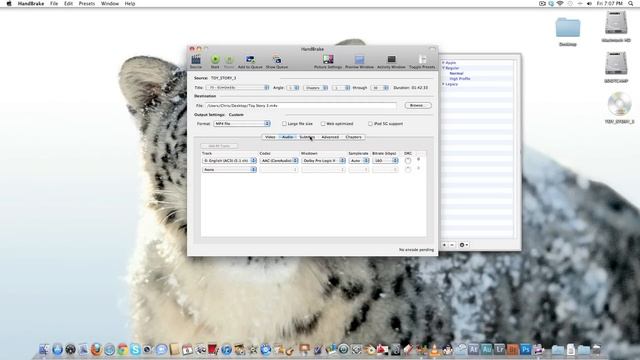This screenshot has width=640, height=360.
Task: Switch to the Audio tab
Action: (x=287, y=137)
